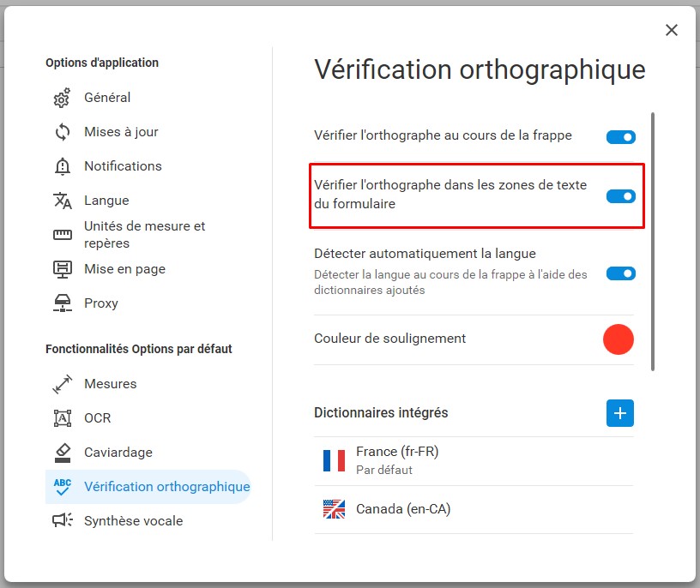Click the Langue translation icon

(62, 201)
